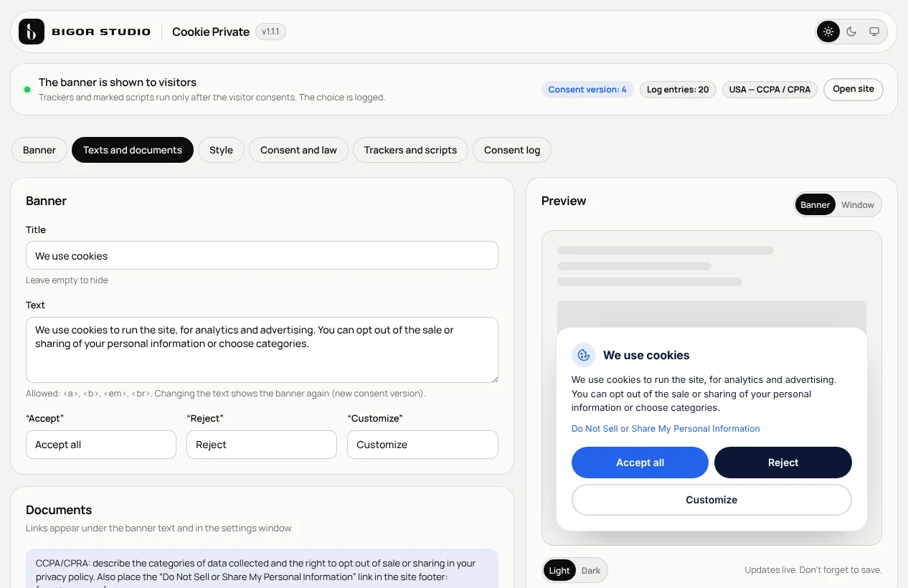Set preview theme to Light
Screen dimensions: 908x588
click(559, 571)
